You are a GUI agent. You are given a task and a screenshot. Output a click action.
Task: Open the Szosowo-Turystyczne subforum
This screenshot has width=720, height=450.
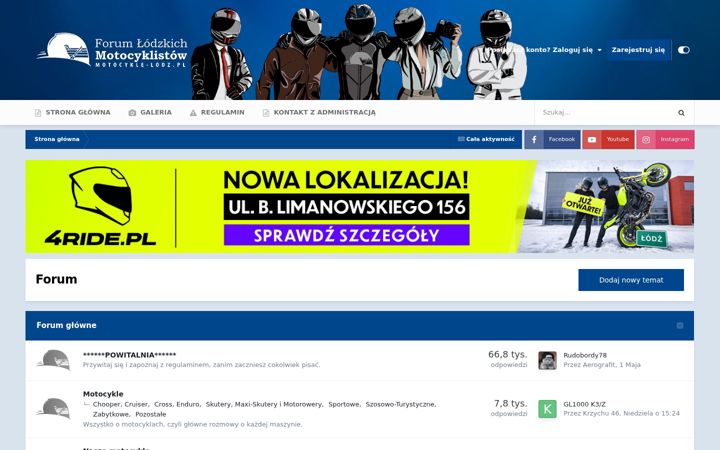click(x=400, y=405)
